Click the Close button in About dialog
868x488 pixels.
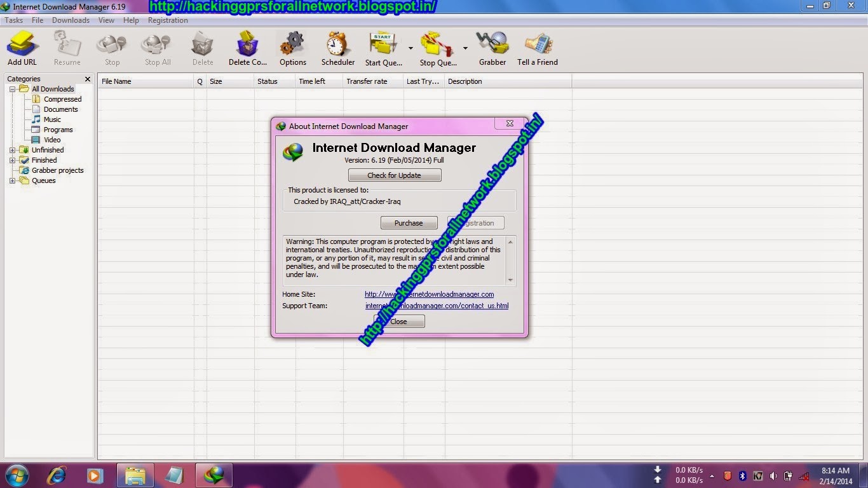(399, 322)
